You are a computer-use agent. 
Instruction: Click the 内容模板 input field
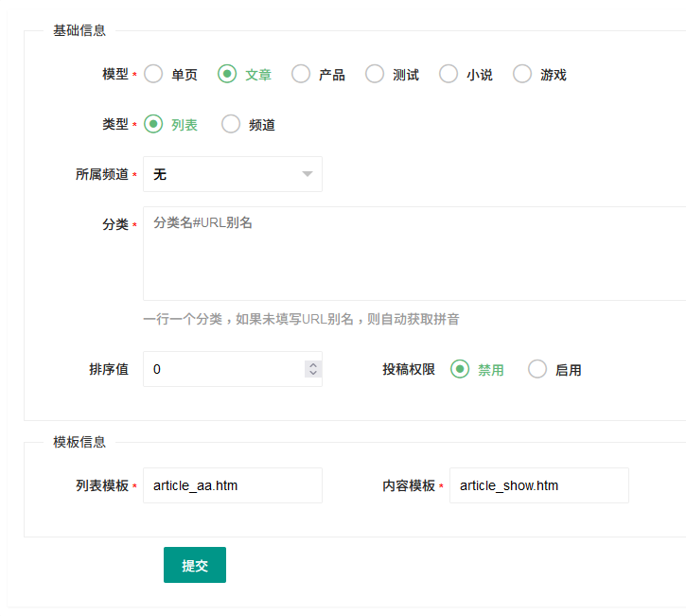(x=539, y=485)
